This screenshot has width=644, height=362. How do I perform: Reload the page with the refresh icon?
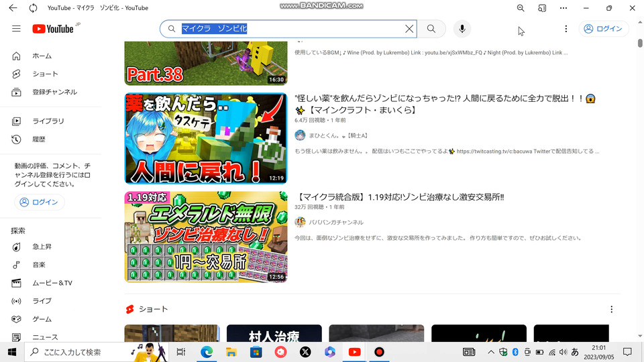click(34, 8)
